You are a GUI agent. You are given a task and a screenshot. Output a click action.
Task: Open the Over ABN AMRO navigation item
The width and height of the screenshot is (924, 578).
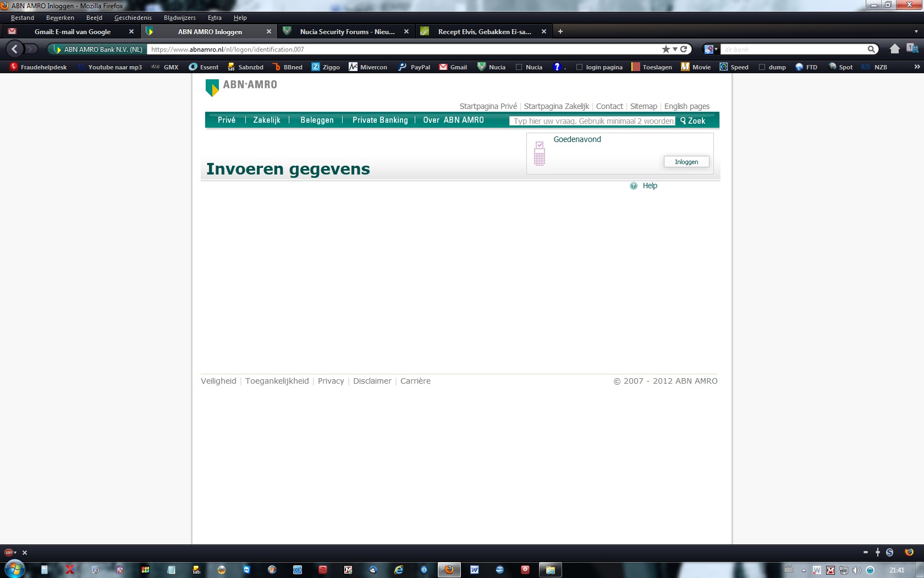click(x=453, y=120)
